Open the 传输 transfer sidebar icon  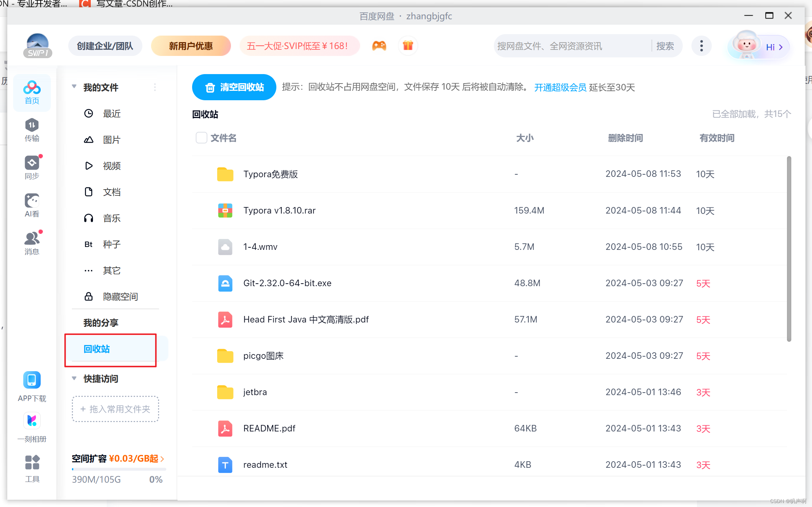click(32, 126)
